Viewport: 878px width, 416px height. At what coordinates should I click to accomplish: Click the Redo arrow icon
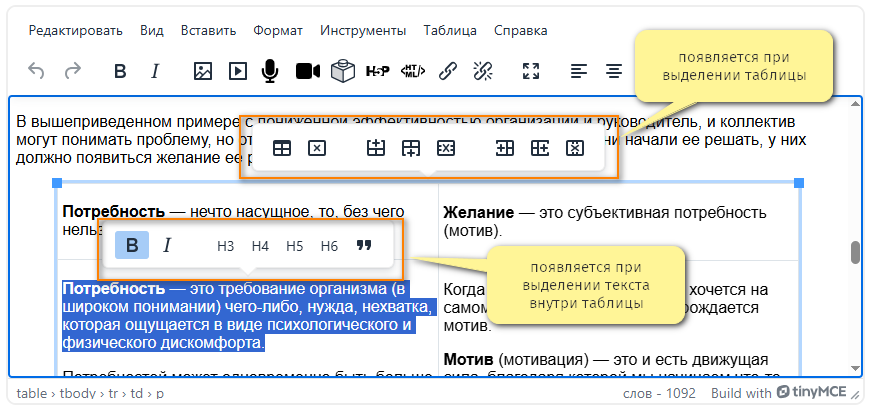(72, 71)
